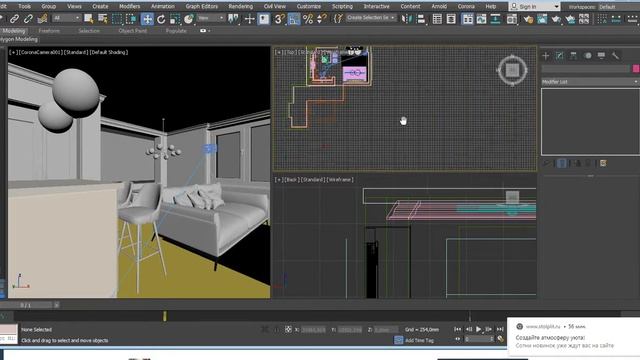Choose the Rectangular Selection Region tool
The image size is (640, 360).
pyautogui.click(x=117, y=19)
